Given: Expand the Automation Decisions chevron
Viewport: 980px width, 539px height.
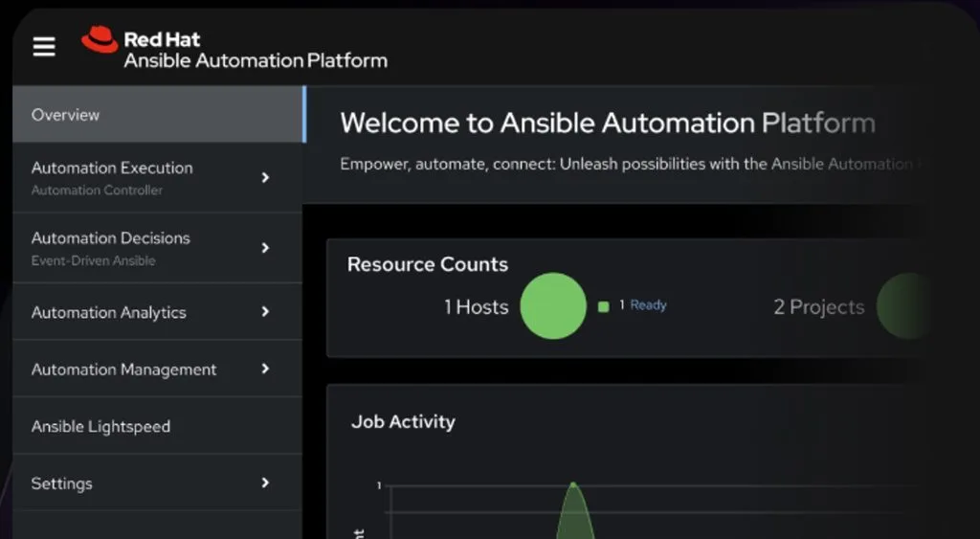Looking at the screenshot, I should click(x=266, y=248).
